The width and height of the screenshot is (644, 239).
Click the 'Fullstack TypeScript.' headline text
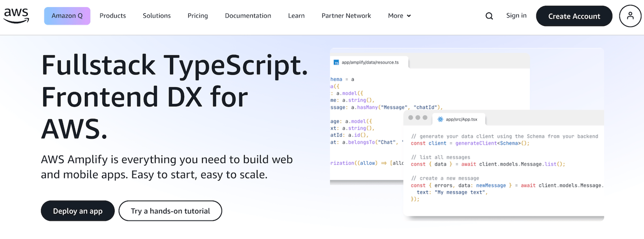(174, 65)
